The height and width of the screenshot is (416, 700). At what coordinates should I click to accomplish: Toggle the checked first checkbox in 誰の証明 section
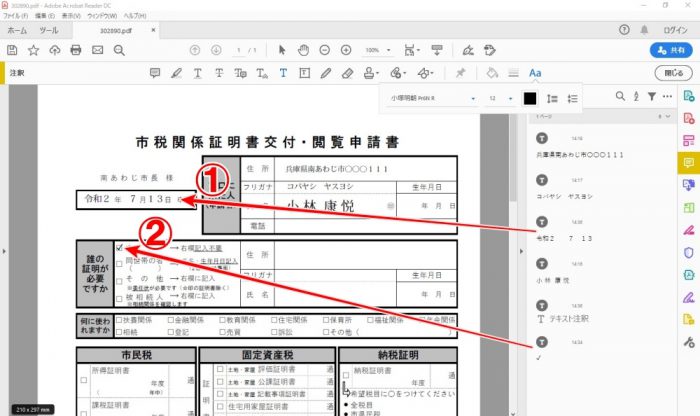[x=119, y=247]
